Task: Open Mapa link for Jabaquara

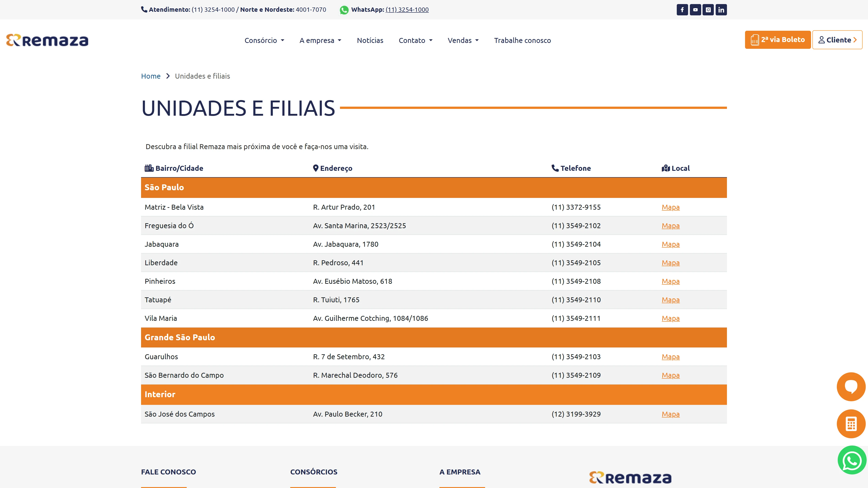Action: (x=670, y=244)
